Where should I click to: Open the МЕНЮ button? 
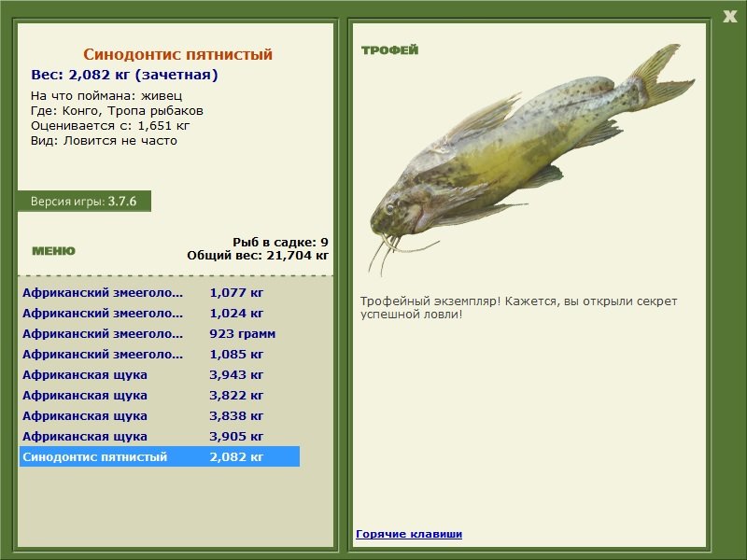[53, 251]
